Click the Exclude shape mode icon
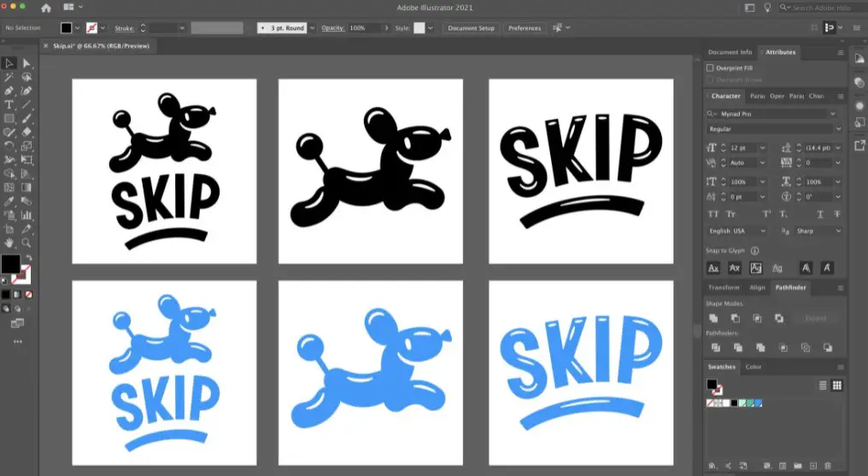The width and height of the screenshot is (868, 476). [779, 318]
